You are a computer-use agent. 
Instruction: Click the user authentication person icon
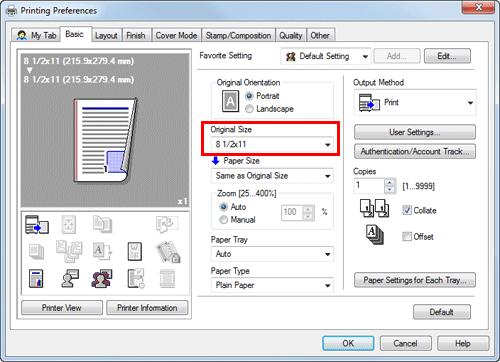70,278
